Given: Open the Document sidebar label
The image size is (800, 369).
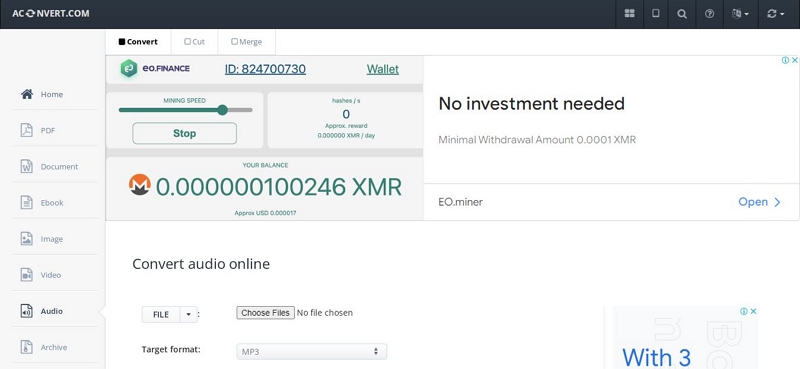Looking at the screenshot, I should (59, 167).
